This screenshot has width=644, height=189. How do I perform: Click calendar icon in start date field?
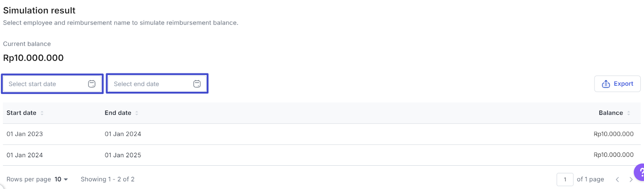(x=92, y=84)
